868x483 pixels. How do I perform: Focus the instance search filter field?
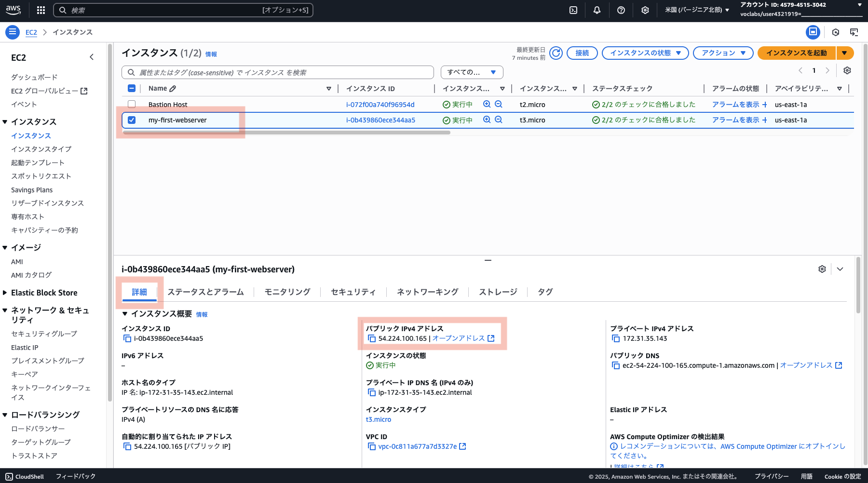278,72
